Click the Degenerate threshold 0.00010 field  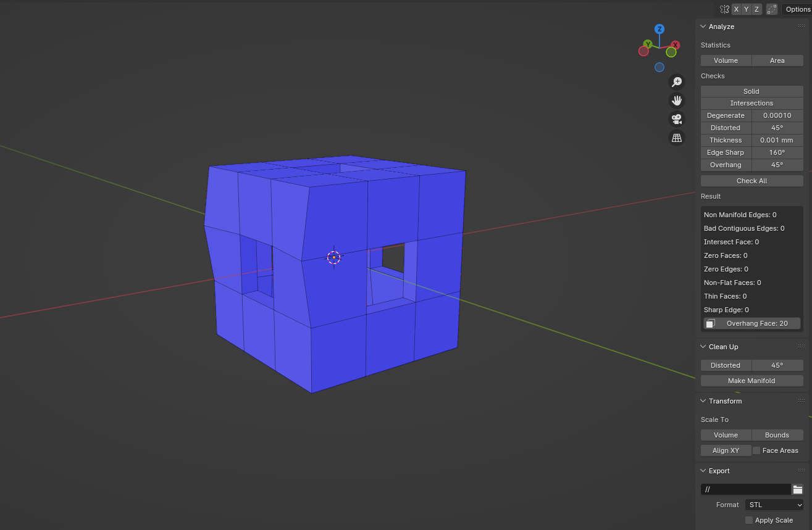777,115
